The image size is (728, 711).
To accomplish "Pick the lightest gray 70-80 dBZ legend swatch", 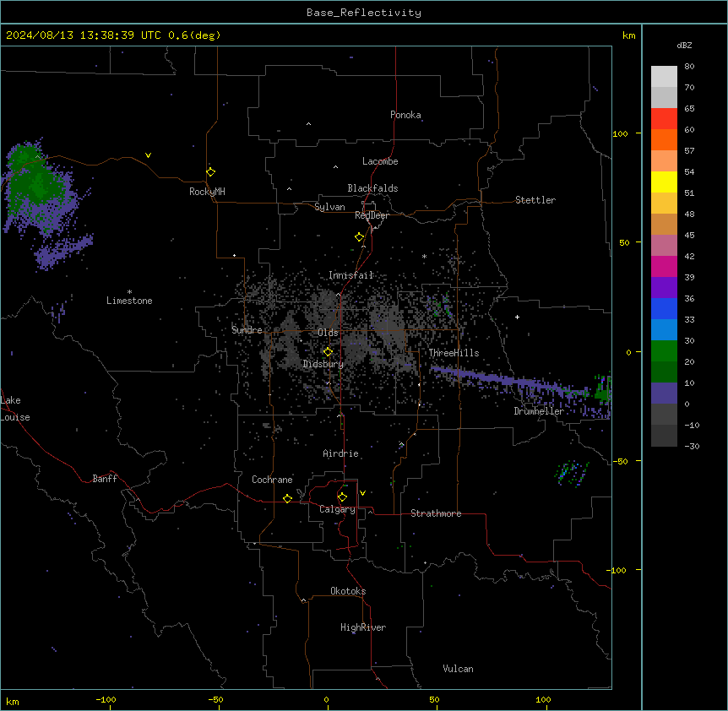I will pyautogui.click(x=664, y=77).
